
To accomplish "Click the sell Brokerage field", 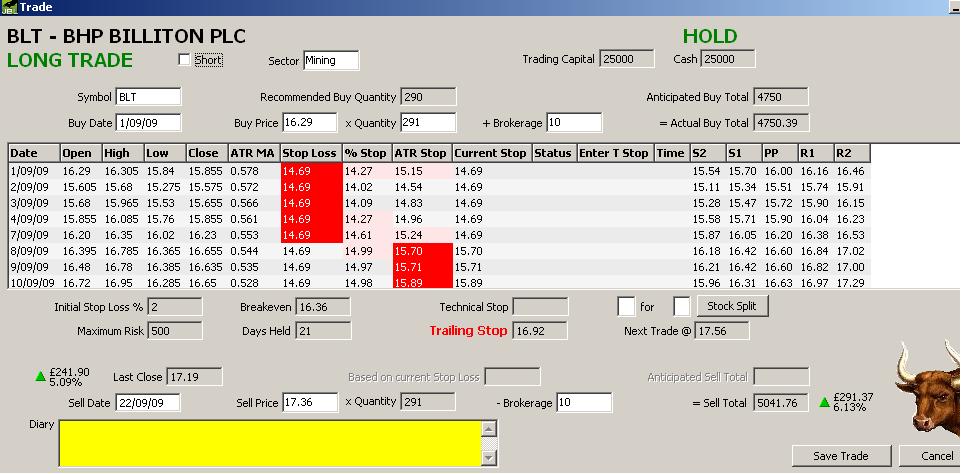I will (584, 402).
